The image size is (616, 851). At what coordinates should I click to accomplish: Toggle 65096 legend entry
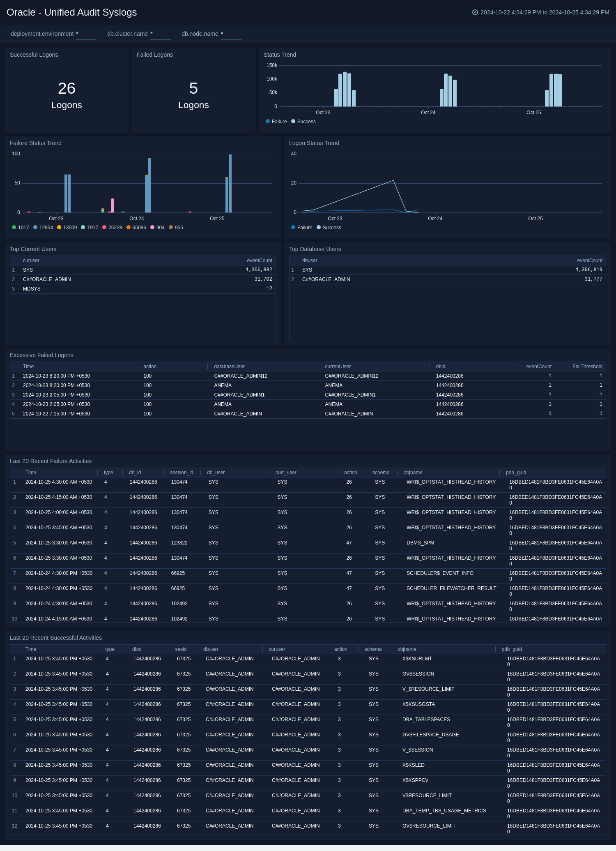(136, 228)
